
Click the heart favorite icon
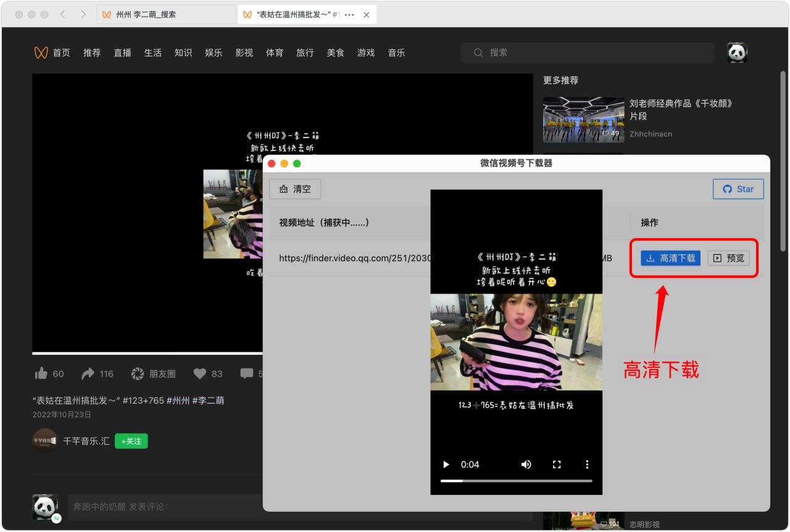coord(199,373)
